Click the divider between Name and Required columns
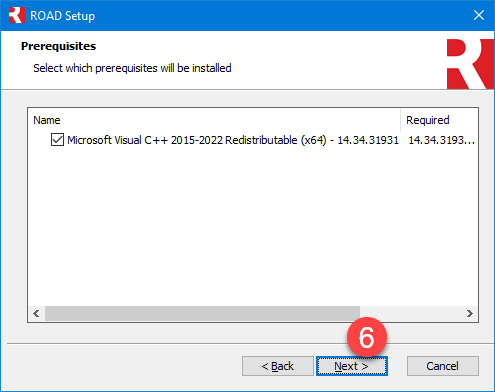The height and width of the screenshot is (392, 495). [400, 120]
